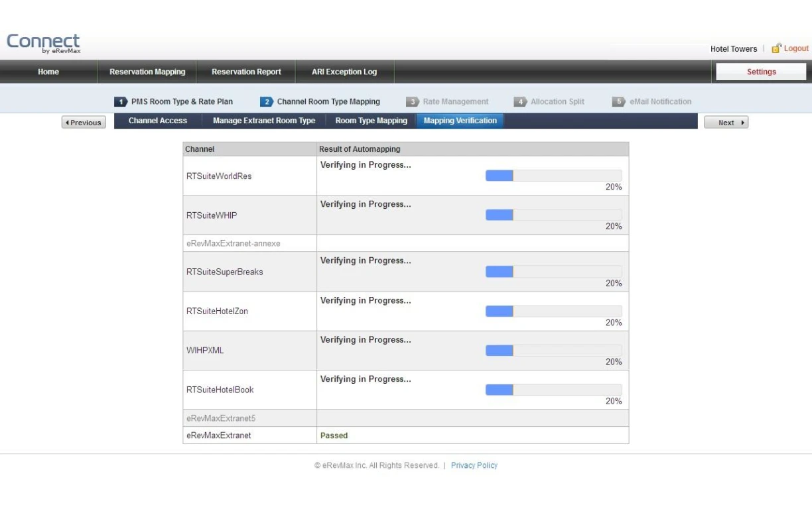
Task: Switch to Channel Access sub-tab
Action: point(158,121)
